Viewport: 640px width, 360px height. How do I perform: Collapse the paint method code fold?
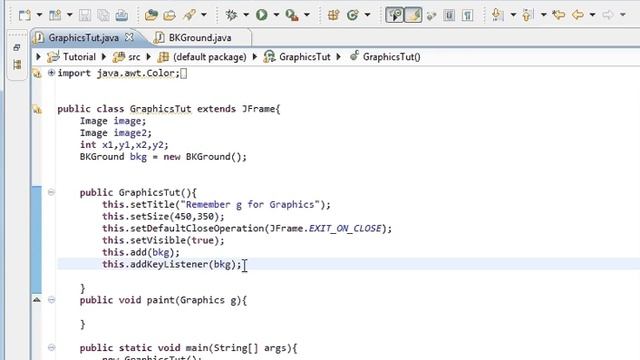51,300
